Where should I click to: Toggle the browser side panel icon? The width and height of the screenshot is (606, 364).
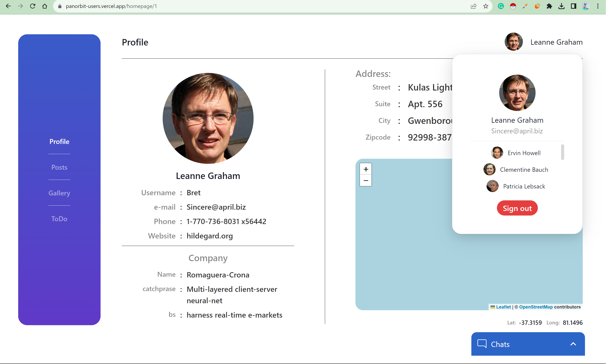tap(573, 6)
